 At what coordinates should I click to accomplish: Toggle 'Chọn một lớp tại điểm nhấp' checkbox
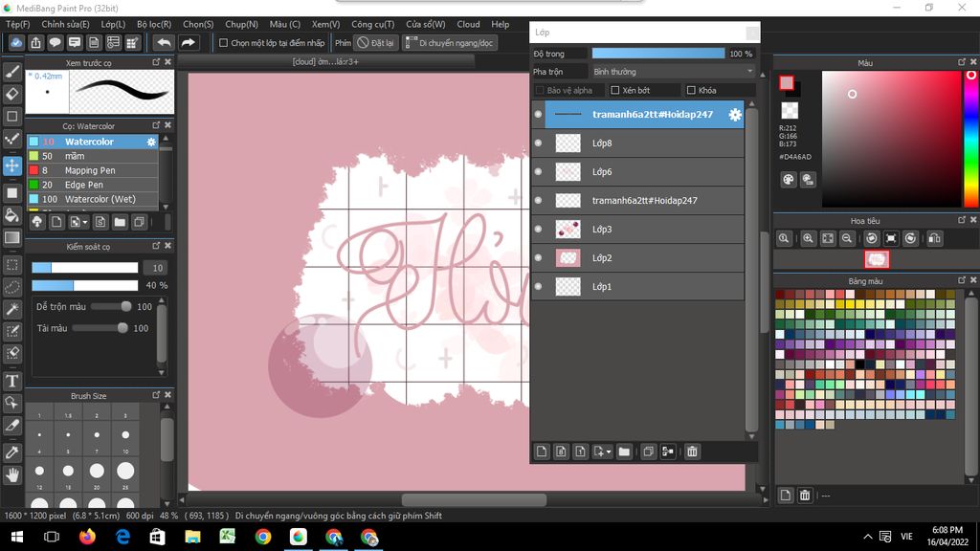223,43
